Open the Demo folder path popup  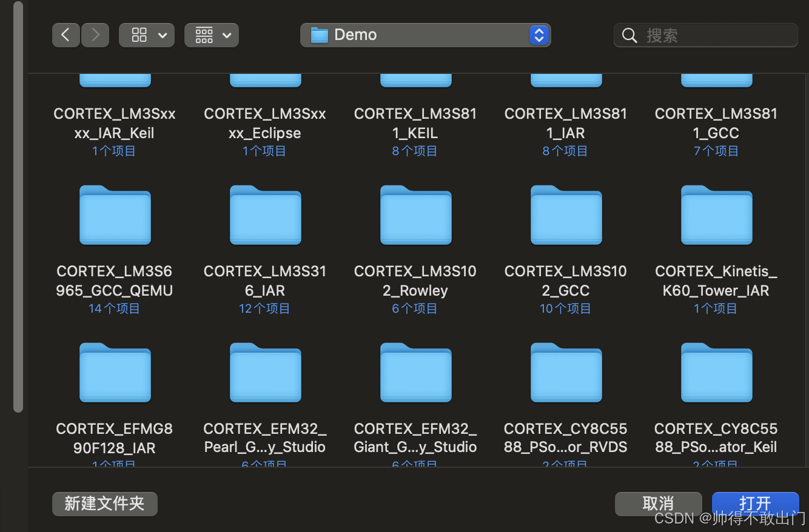click(425, 35)
